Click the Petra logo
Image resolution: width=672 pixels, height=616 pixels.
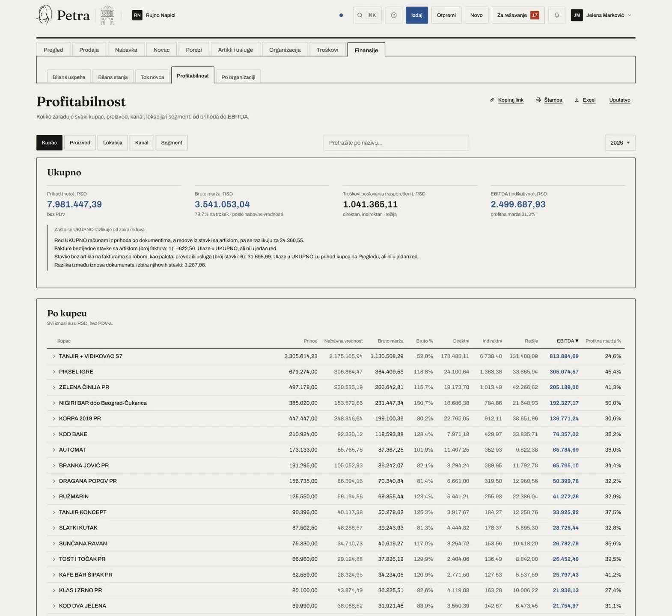pos(63,15)
